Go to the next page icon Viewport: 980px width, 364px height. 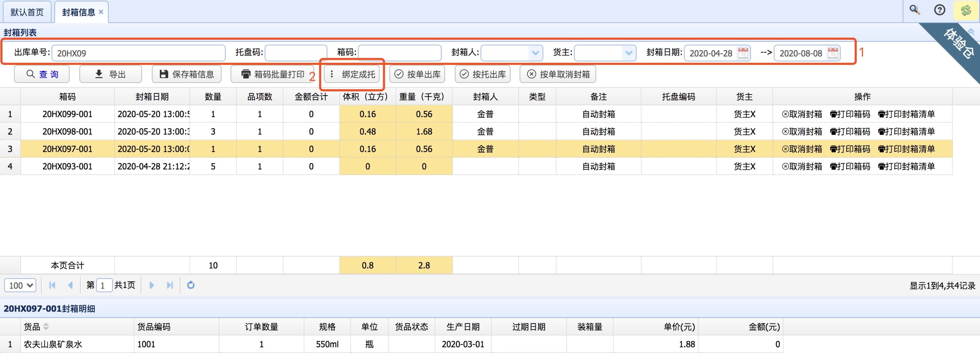[151, 285]
